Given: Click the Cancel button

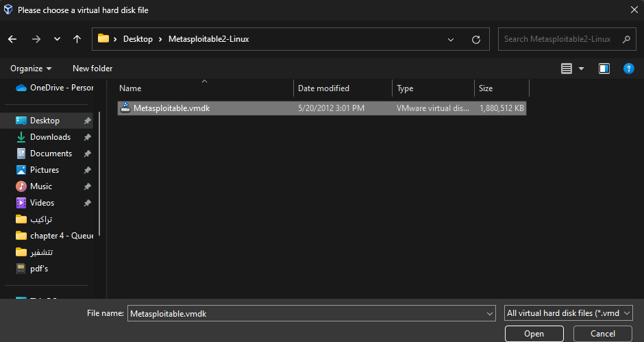Looking at the screenshot, I should (602, 334).
